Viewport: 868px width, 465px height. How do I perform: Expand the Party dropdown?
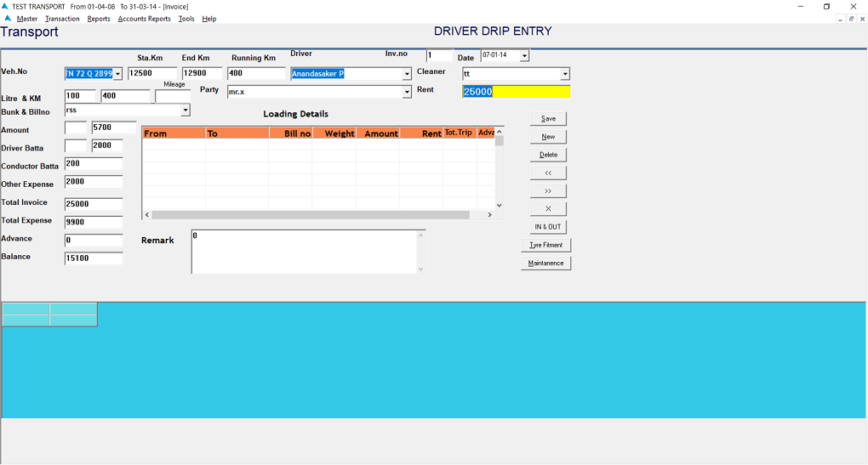point(407,92)
